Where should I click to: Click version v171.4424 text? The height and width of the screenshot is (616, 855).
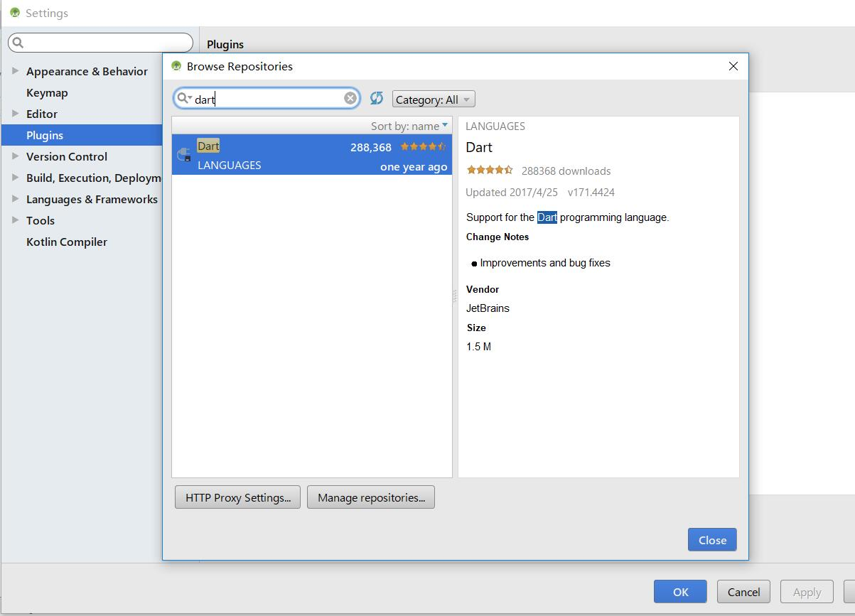point(591,192)
